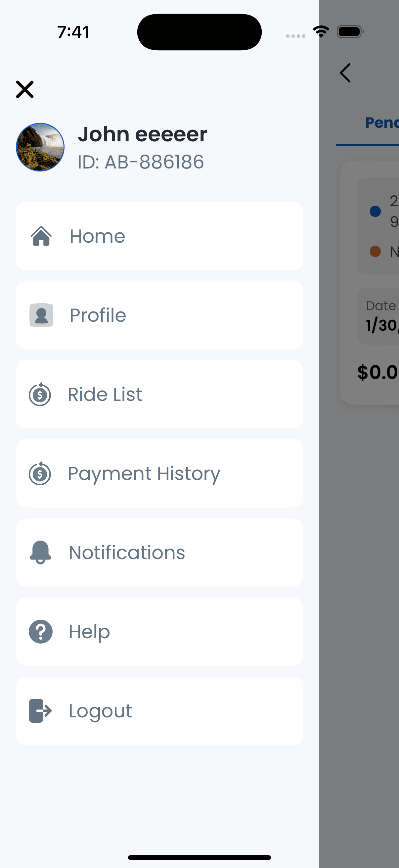Tap the exit arrow icon beside Logout
399x868 pixels.
click(40, 711)
